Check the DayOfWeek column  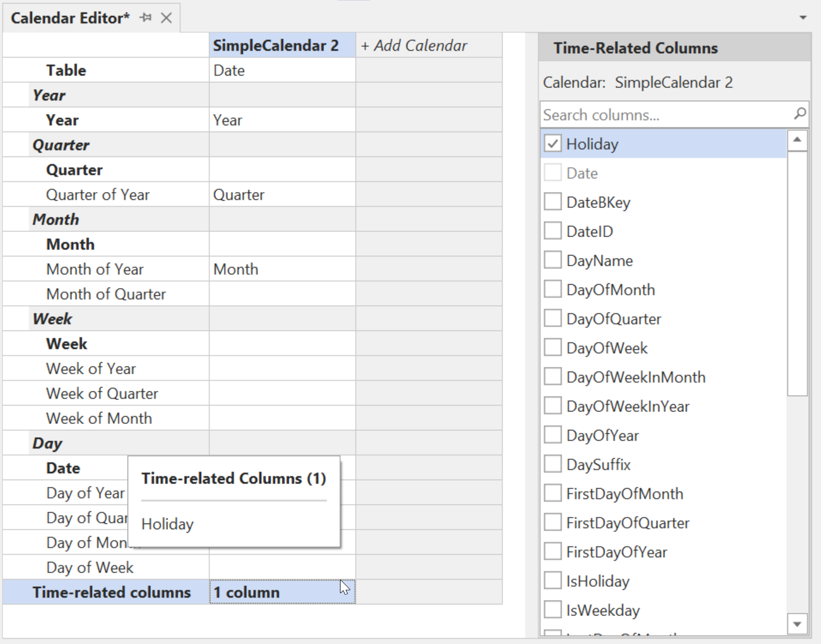552,346
